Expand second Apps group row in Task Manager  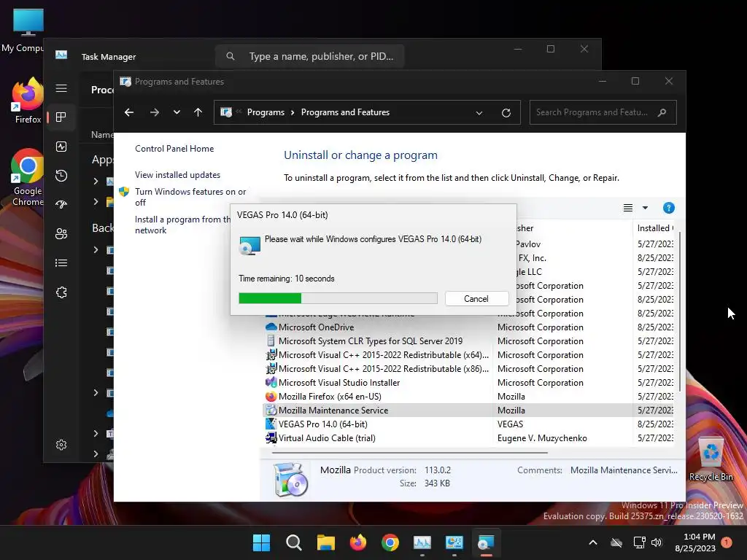coord(96,201)
